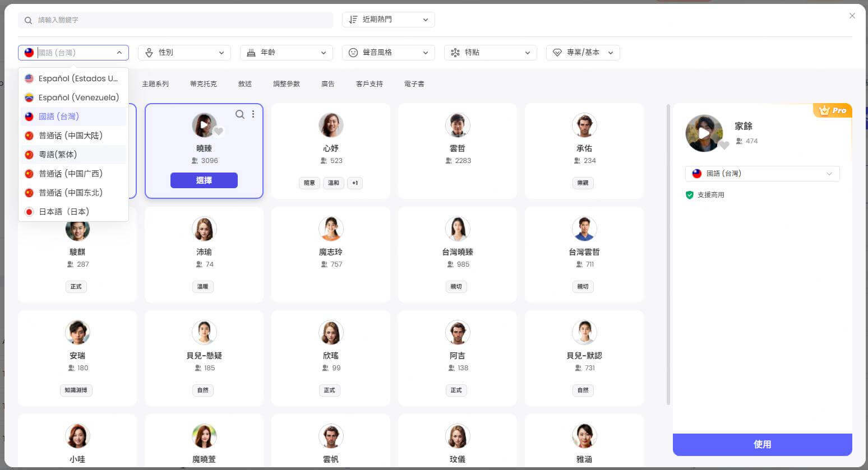868x470 pixels.
Task: Switch to the 電子書 category tab
Action: (414, 84)
